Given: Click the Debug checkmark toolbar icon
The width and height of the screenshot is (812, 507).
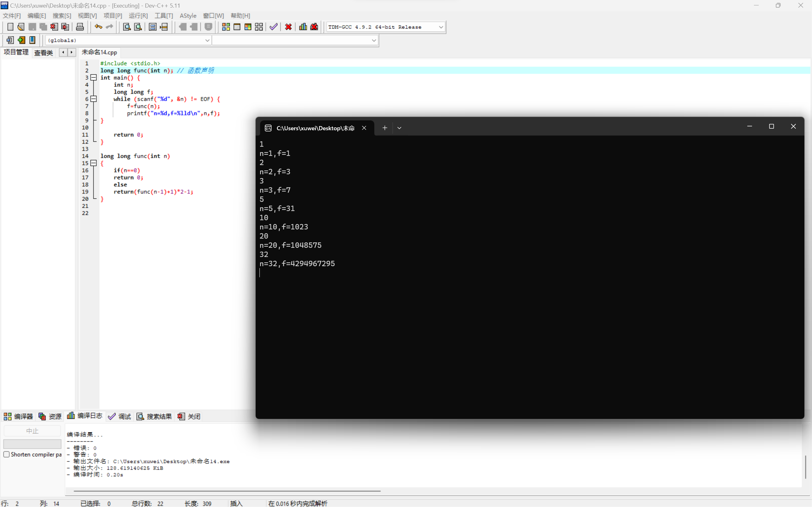Looking at the screenshot, I should point(273,27).
